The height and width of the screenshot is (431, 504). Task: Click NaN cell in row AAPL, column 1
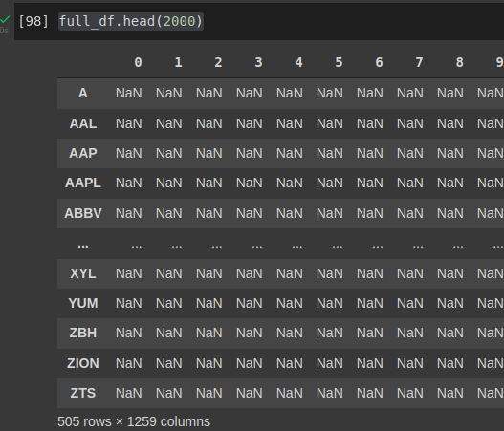tap(169, 183)
